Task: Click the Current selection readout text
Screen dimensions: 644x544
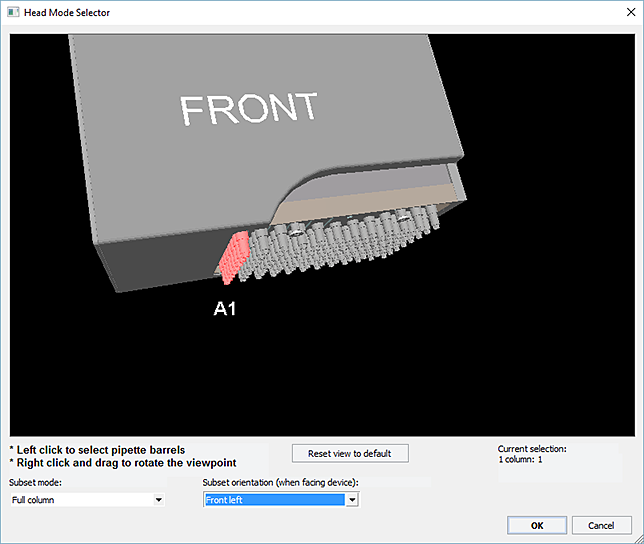Action: click(x=531, y=454)
